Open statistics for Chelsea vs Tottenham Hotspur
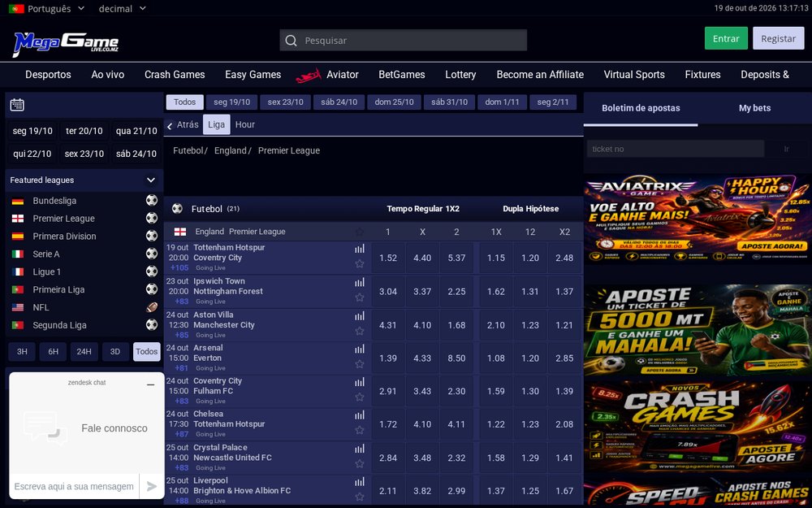Image resolution: width=812 pixels, height=508 pixels. [x=360, y=415]
